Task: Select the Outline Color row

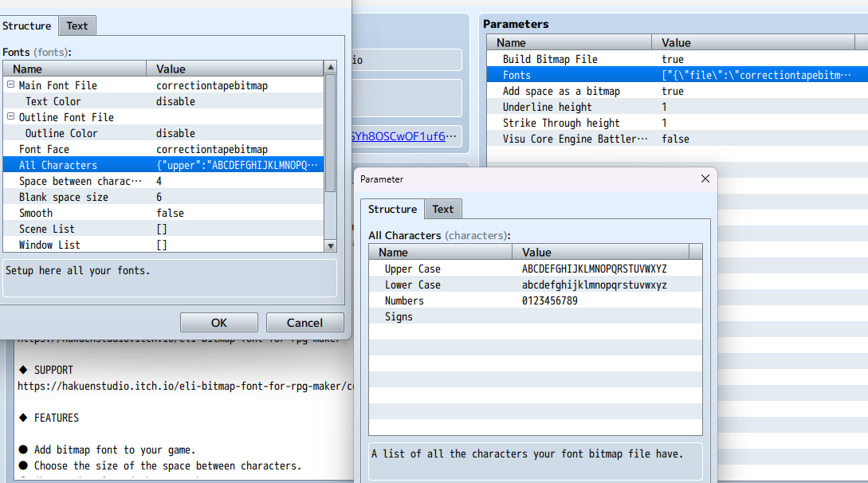Action: pos(163,133)
